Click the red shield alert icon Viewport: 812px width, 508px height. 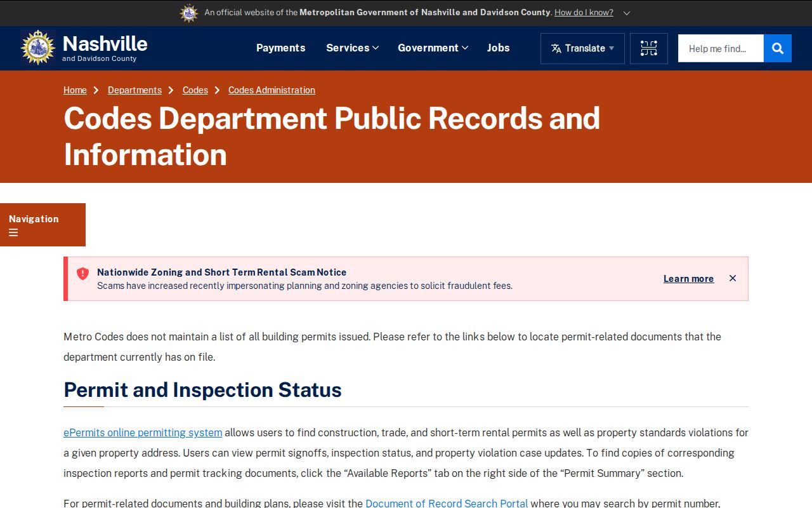click(82, 274)
